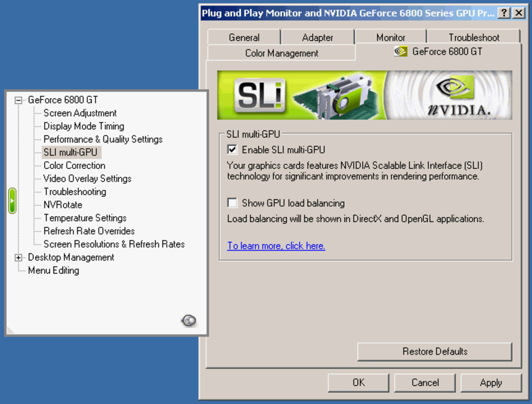Go to the Color Management tab

point(282,53)
